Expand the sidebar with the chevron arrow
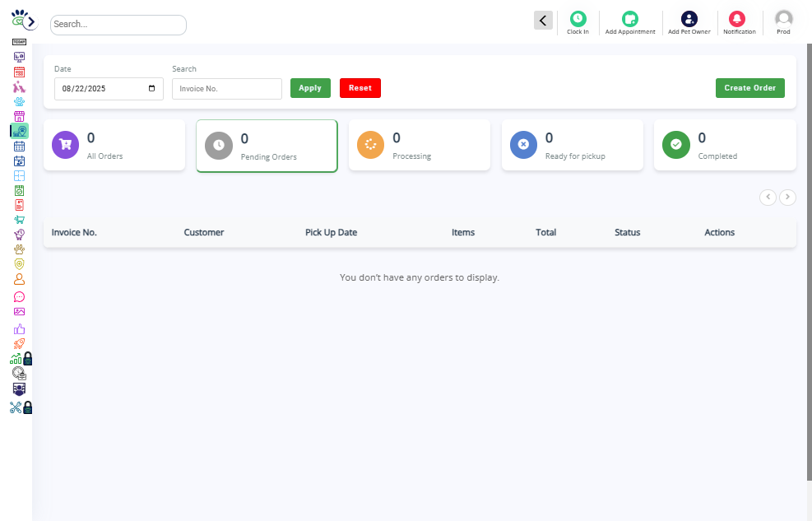 (31, 22)
